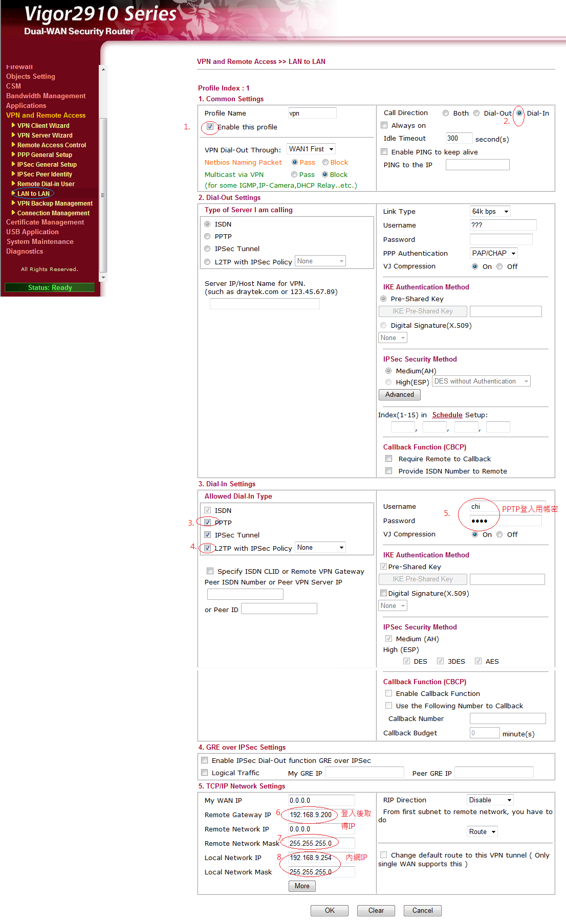Open VPN Backup Management page
The image size is (566, 924).
click(55, 204)
